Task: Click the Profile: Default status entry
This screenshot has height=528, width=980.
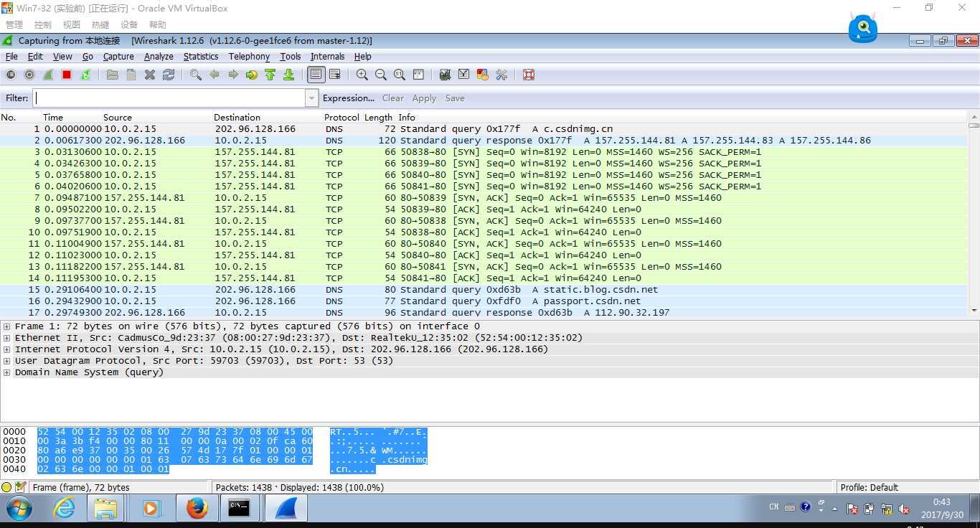Action: point(869,487)
